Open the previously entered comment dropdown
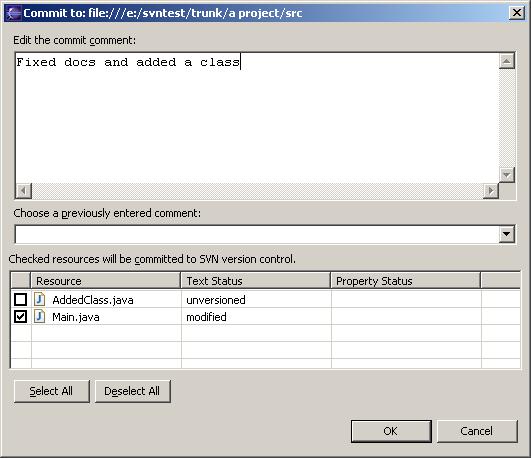 [x=507, y=234]
